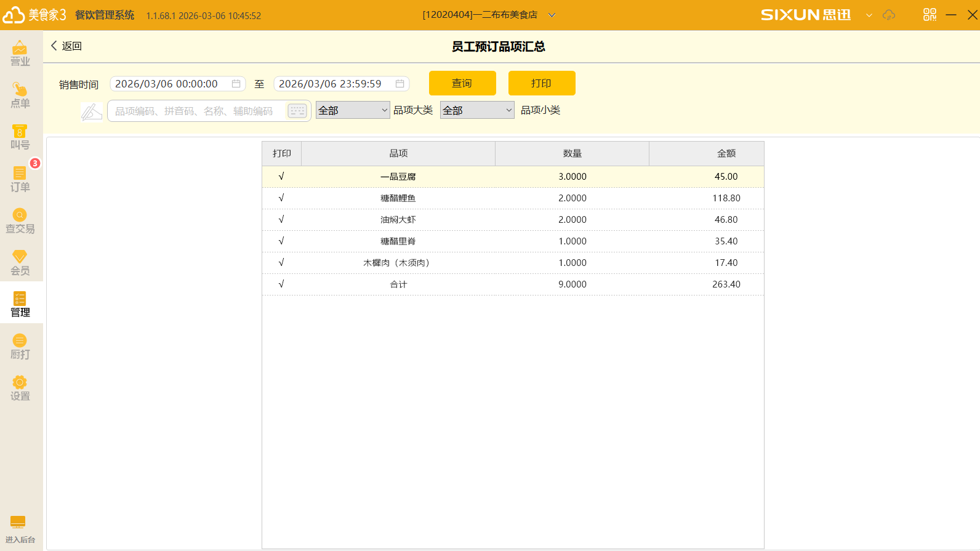The image size is (980, 551).
Task: Click the item code search input field
Action: click(197, 111)
